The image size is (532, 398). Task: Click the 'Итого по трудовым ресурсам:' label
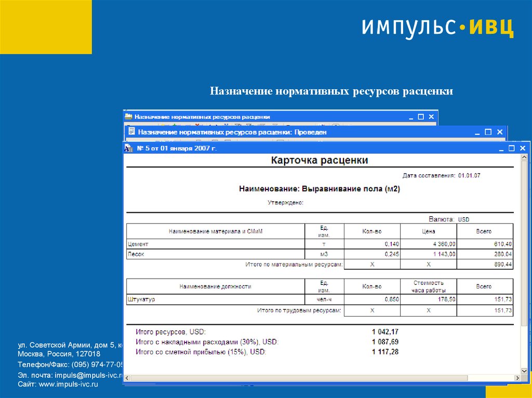tap(299, 310)
